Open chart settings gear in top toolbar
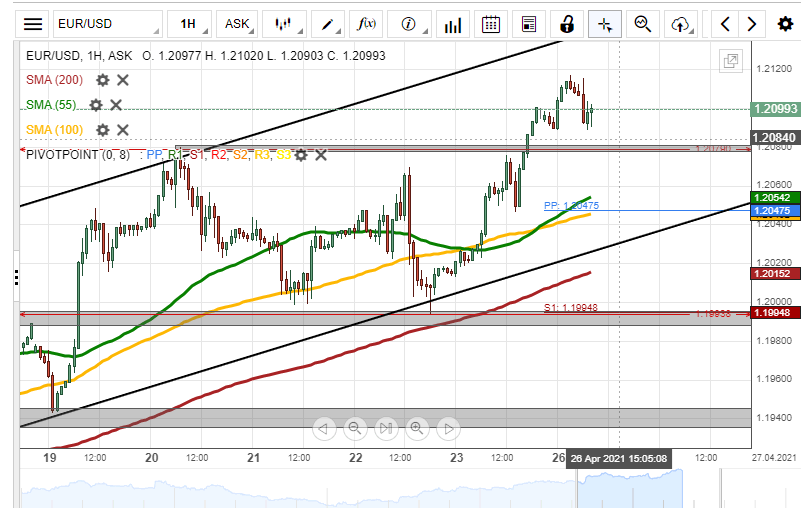The height and width of the screenshot is (508, 809). pos(781,24)
